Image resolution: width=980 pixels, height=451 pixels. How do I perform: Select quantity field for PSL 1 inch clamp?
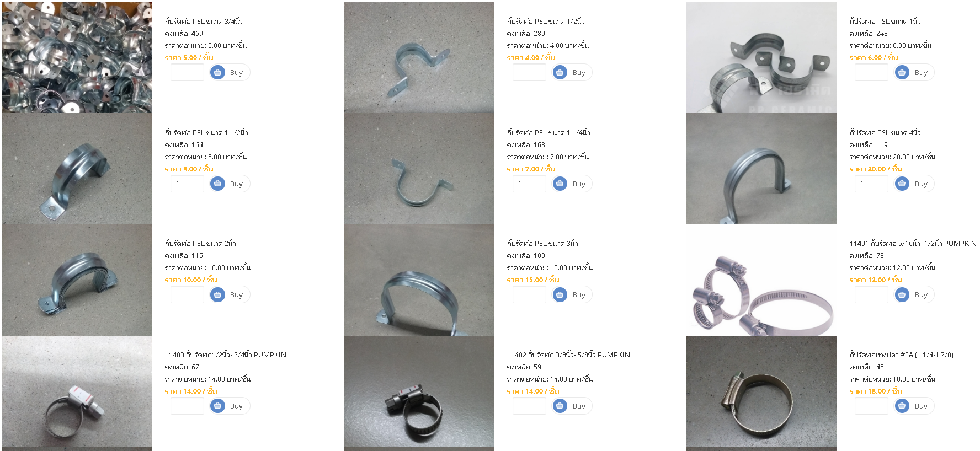point(872,72)
